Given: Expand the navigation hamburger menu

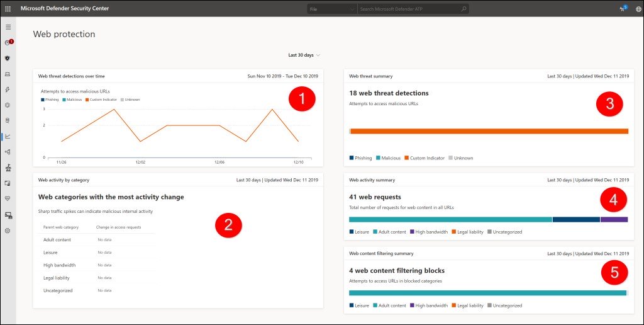Looking at the screenshot, I should pyautogui.click(x=8, y=27).
